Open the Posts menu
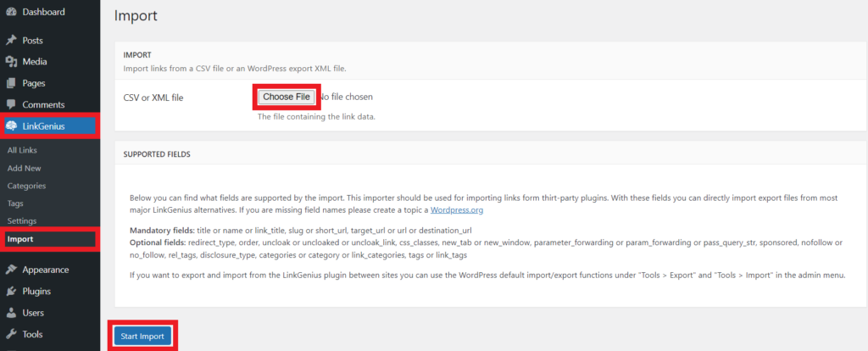Screen dimensions: 868x351 pyautogui.click(x=33, y=41)
